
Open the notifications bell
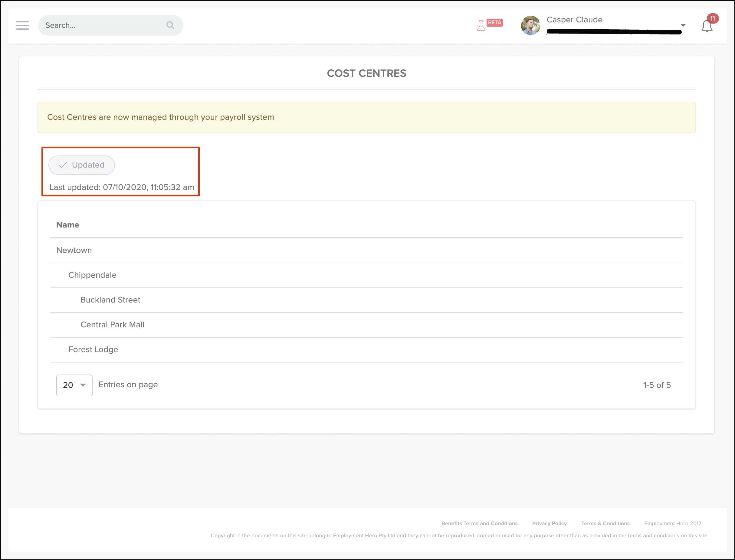[x=706, y=26]
